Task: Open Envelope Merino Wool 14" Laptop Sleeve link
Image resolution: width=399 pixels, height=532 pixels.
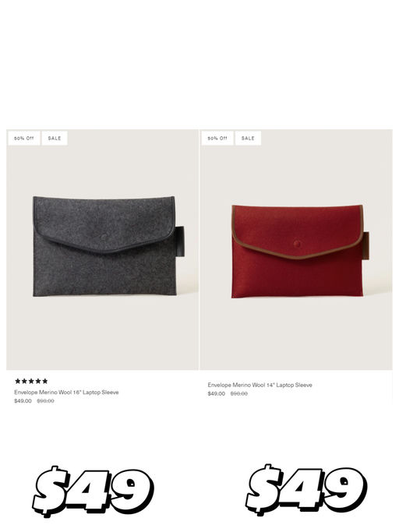Action: (260, 385)
